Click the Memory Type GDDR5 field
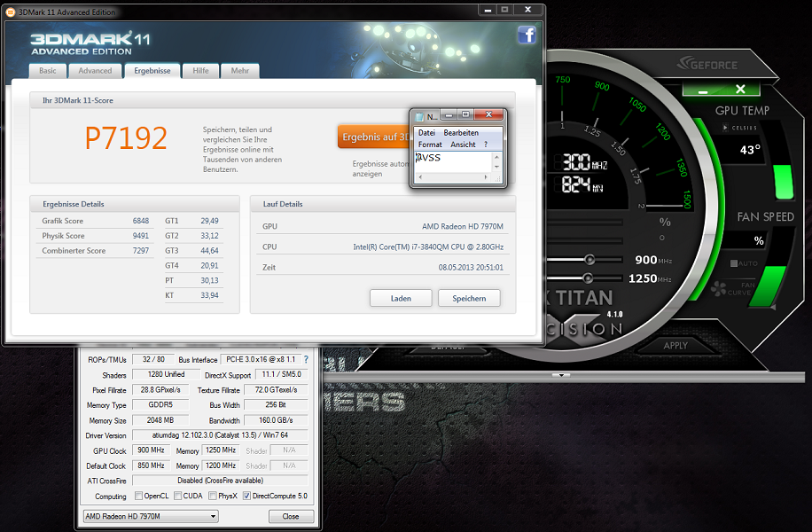Image resolution: width=812 pixels, height=532 pixels. [160, 404]
